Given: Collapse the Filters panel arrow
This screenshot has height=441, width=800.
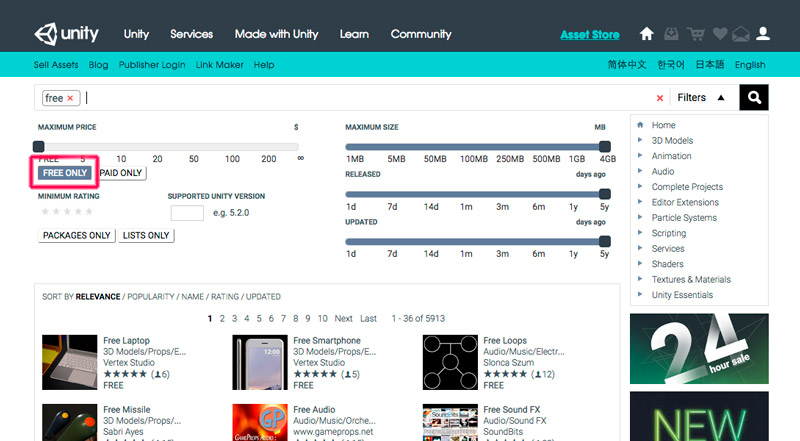Looking at the screenshot, I should [721, 97].
